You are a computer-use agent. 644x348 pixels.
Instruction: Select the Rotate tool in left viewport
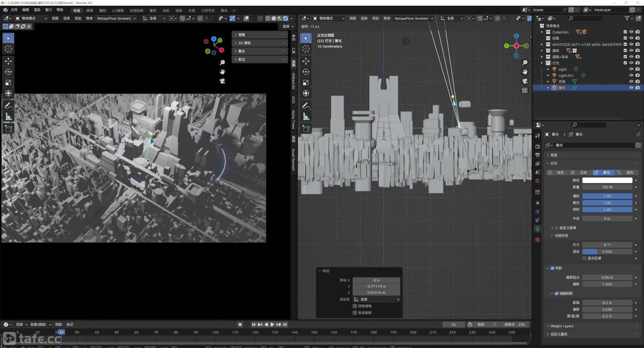tap(8, 72)
